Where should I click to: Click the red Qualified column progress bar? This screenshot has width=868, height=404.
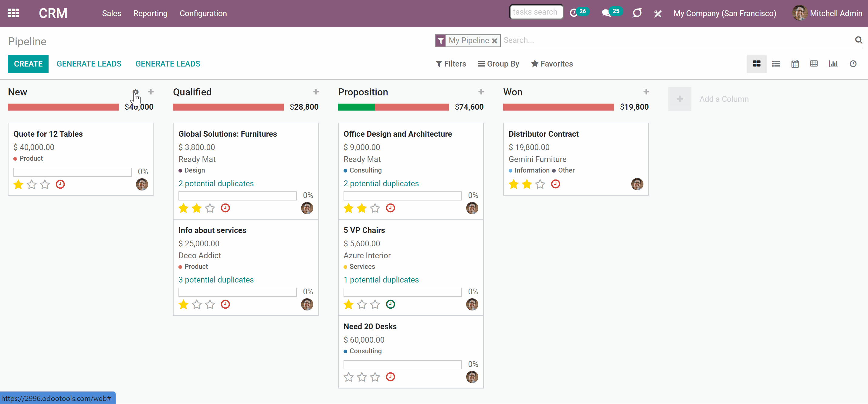228,107
